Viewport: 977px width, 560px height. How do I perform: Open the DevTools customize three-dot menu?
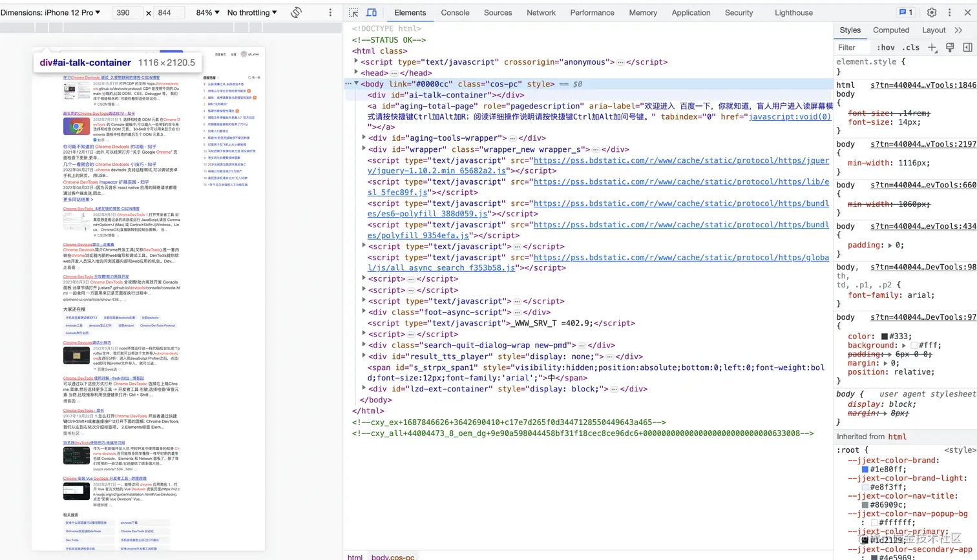pos(949,12)
